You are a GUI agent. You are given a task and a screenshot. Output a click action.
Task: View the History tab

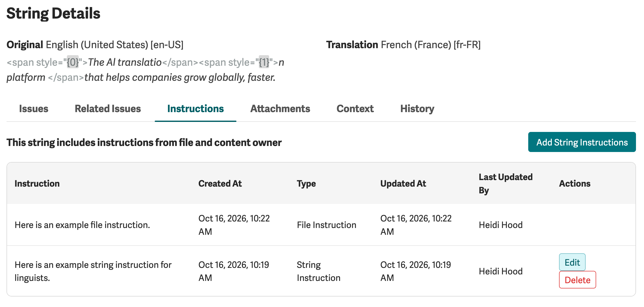point(417,109)
